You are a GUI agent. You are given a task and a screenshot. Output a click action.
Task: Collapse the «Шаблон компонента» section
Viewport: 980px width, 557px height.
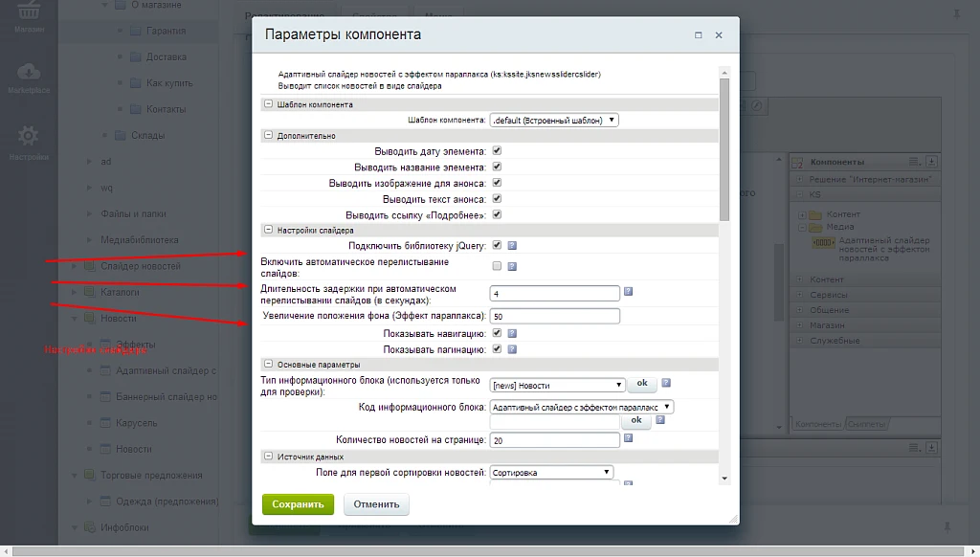point(268,103)
